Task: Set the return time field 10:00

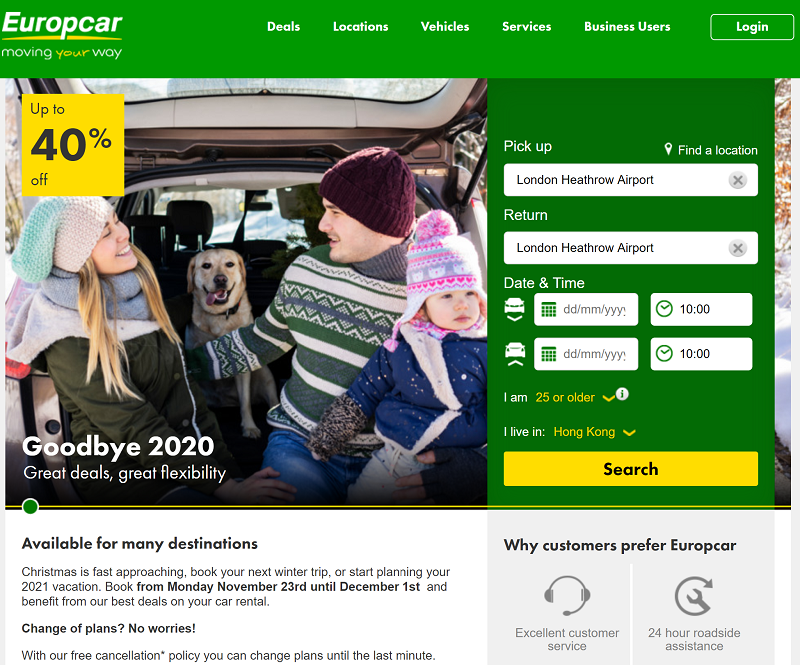Action: click(701, 354)
